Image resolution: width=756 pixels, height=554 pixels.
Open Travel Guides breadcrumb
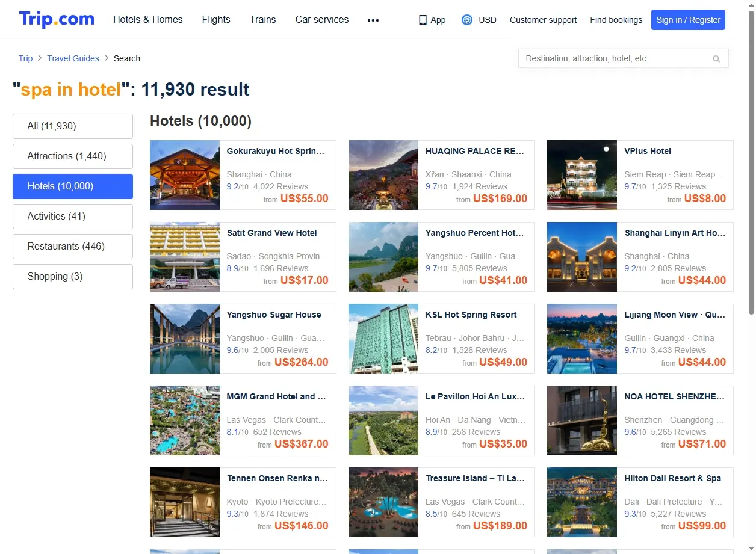tap(73, 58)
